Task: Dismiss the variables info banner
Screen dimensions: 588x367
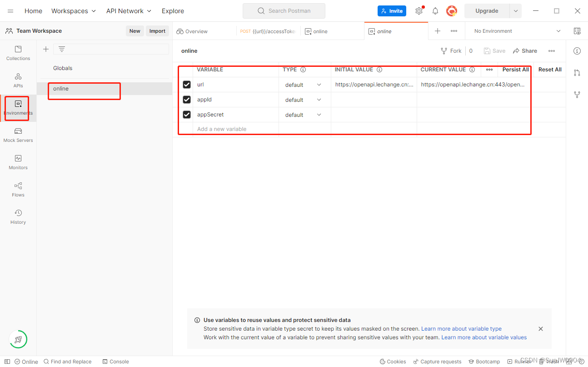Action: point(541,329)
